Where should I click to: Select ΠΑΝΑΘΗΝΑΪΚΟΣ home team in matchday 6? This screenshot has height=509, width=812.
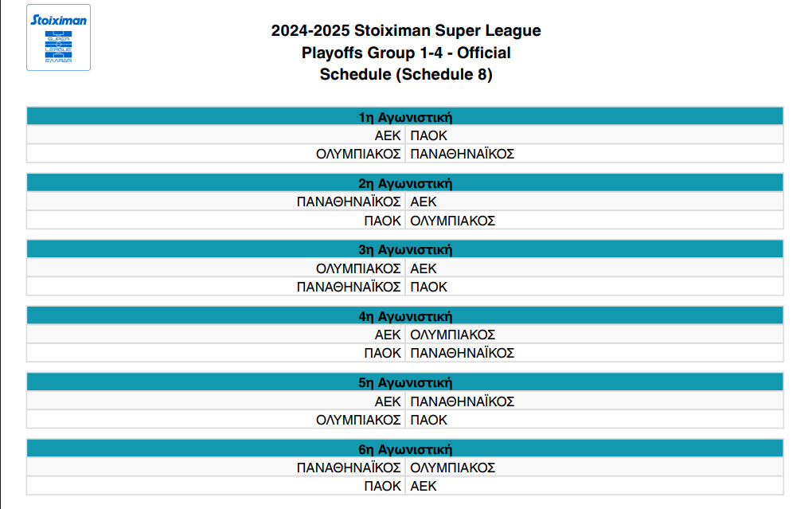tap(349, 468)
